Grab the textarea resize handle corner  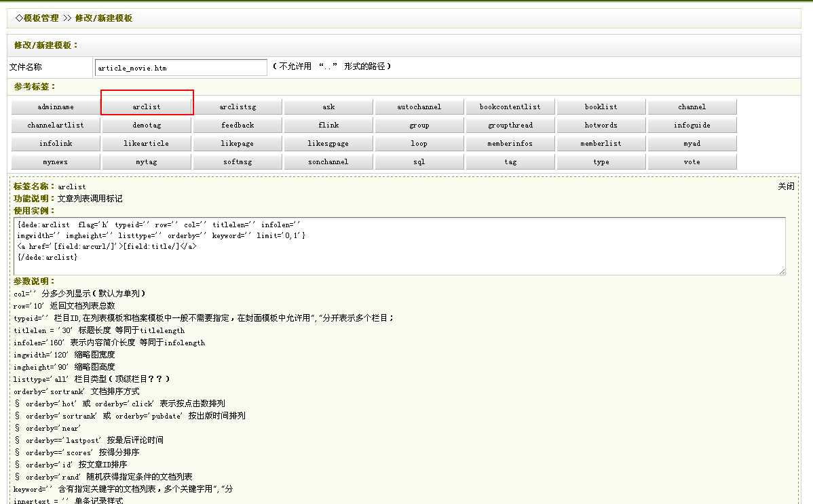coord(782,271)
